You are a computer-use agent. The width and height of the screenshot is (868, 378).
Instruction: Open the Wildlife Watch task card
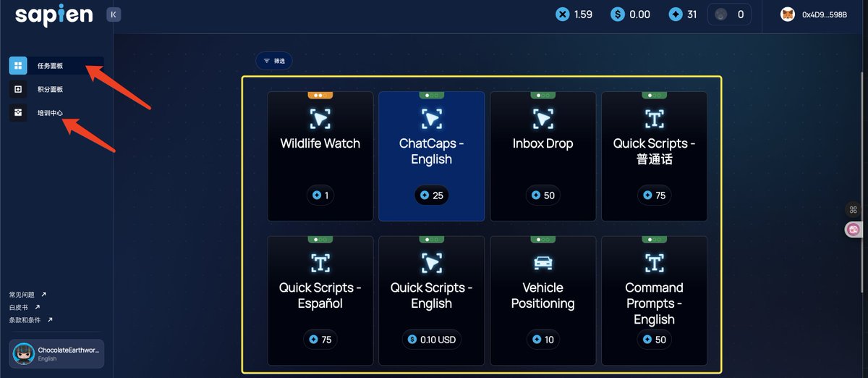click(x=320, y=156)
